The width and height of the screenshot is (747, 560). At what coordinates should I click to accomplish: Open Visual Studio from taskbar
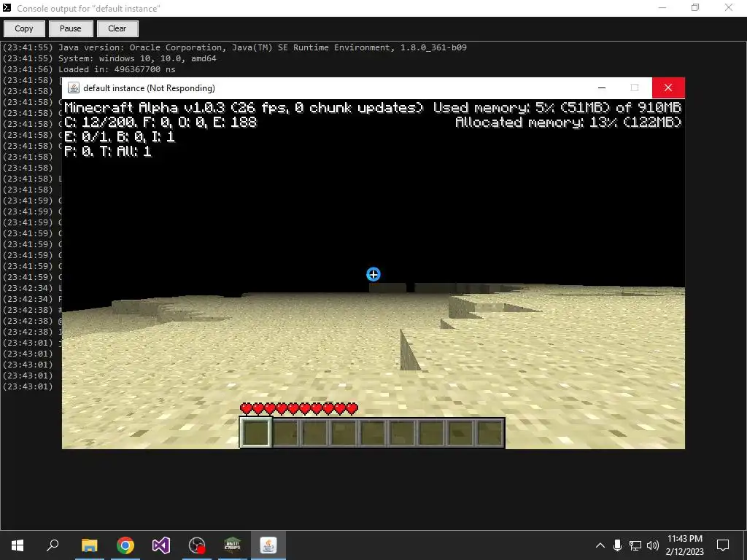(161, 545)
